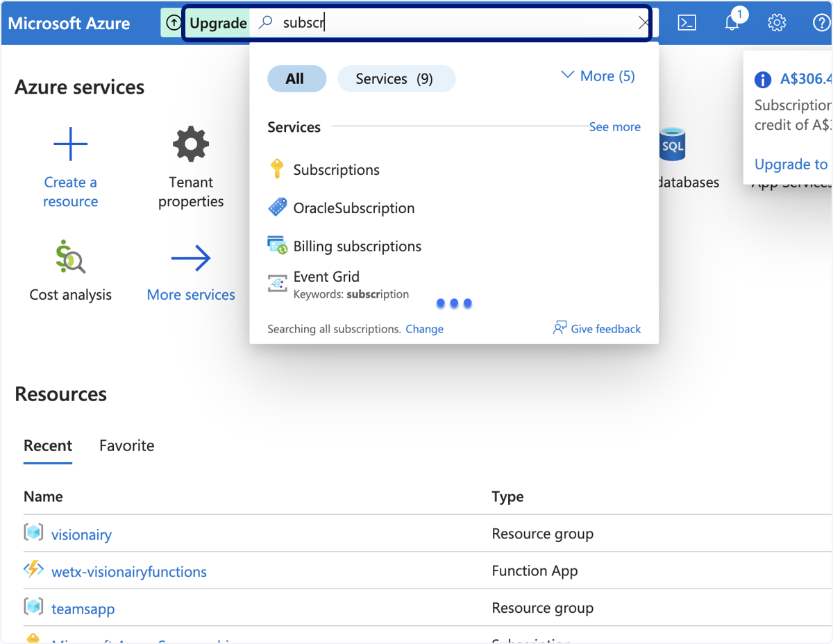Click the Function App type cell

[x=535, y=571]
